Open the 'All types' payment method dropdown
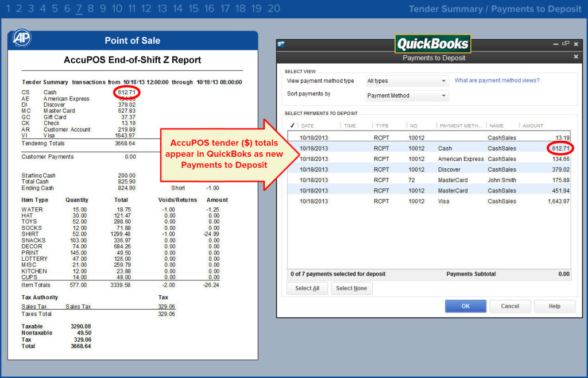 click(407, 81)
